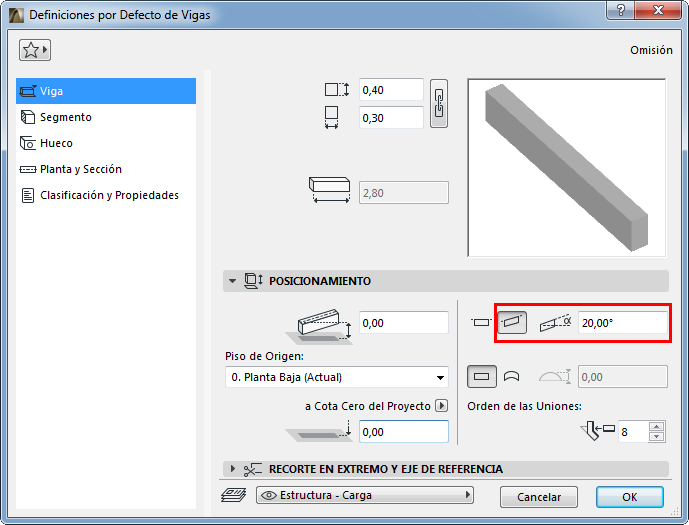
Task: Click the inclination angle field 20,00°
Action: pyautogui.click(x=623, y=323)
